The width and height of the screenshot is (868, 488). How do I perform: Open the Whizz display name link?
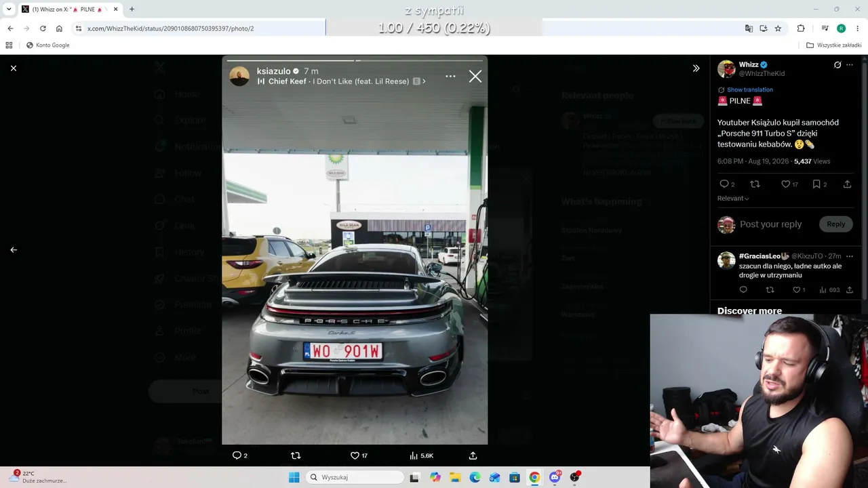pos(749,65)
